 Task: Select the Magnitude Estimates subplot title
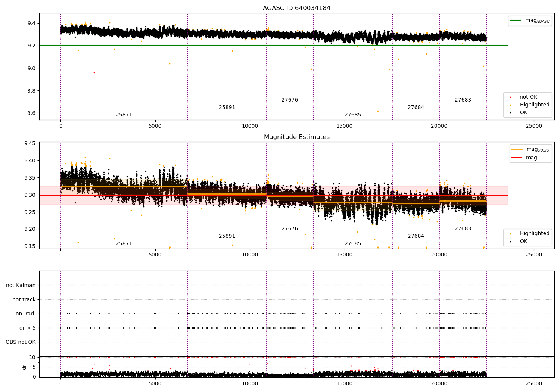click(296, 137)
